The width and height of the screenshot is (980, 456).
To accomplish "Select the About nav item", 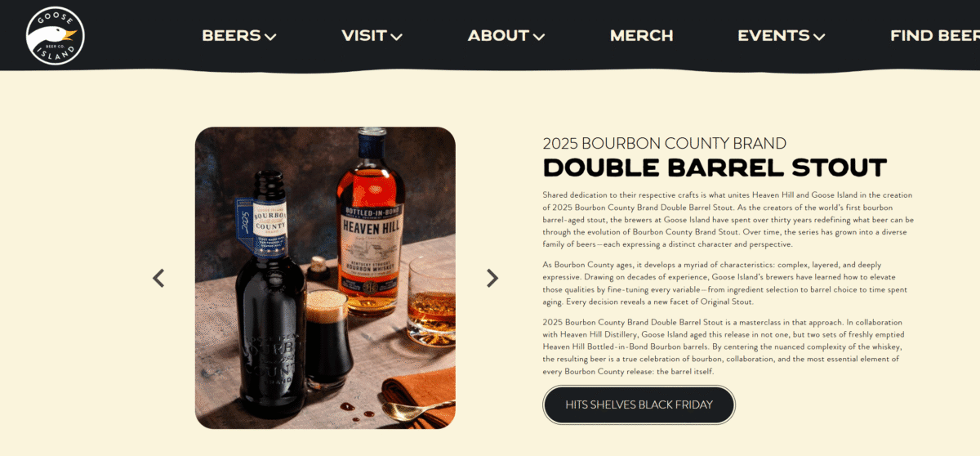I will point(498,36).
